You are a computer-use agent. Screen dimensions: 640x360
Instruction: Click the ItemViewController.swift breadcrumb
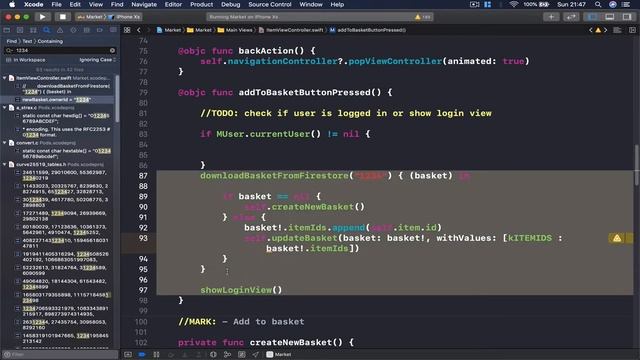[291, 30]
